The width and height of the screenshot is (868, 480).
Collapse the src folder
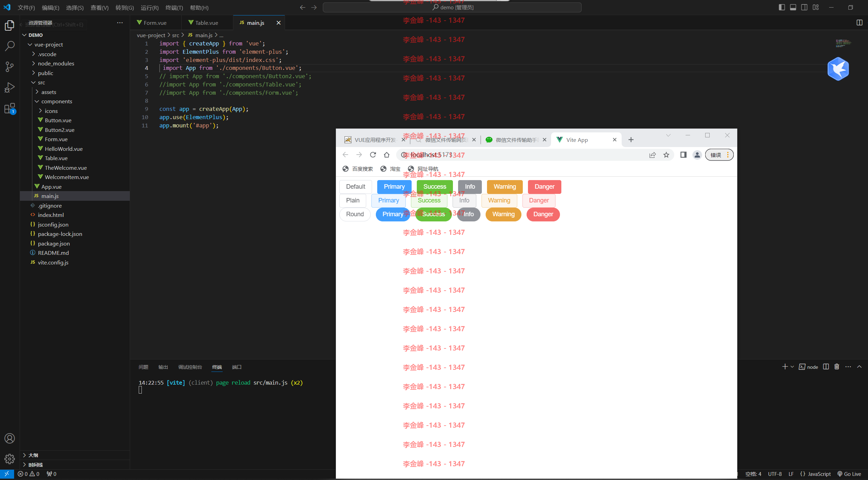(34, 83)
